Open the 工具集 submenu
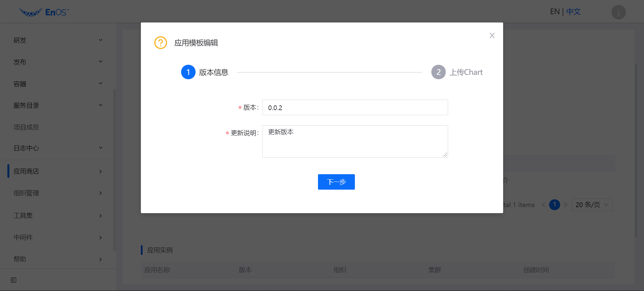 point(58,215)
